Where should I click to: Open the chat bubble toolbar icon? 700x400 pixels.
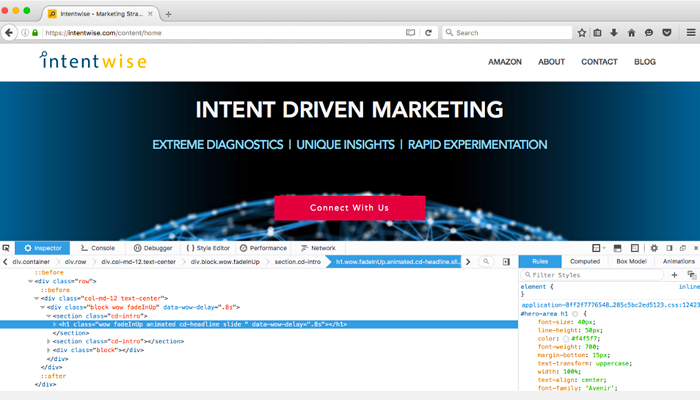[x=649, y=33]
